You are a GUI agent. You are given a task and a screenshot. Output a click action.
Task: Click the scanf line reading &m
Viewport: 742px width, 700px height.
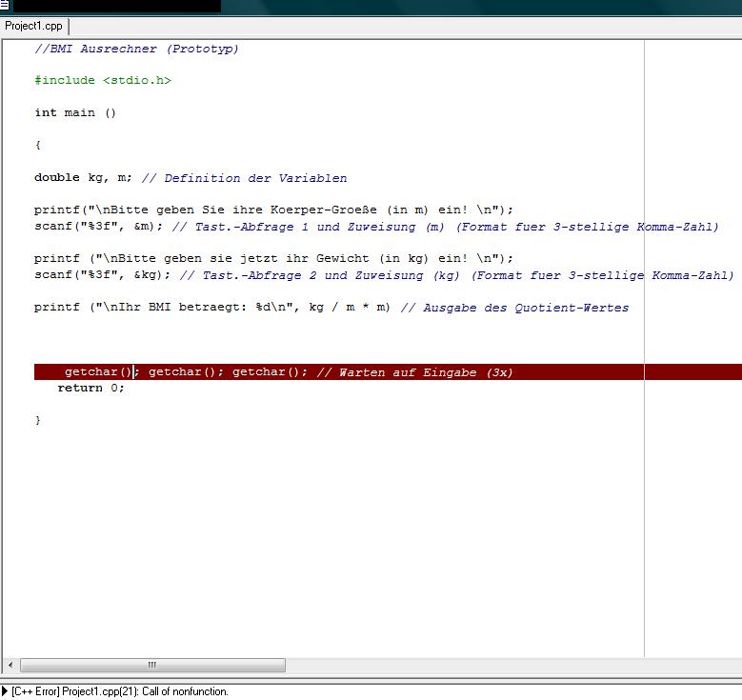pyautogui.click(x=98, y=227)
